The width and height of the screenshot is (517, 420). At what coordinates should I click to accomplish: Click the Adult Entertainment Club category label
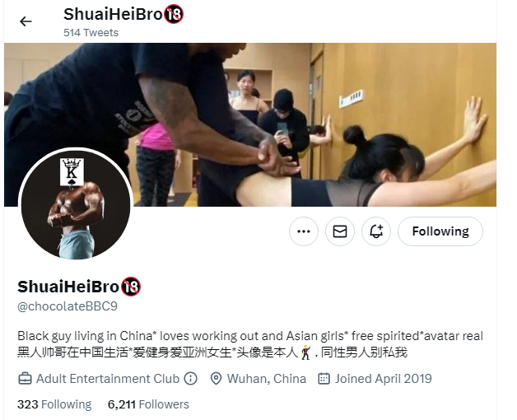coord(108,379)
